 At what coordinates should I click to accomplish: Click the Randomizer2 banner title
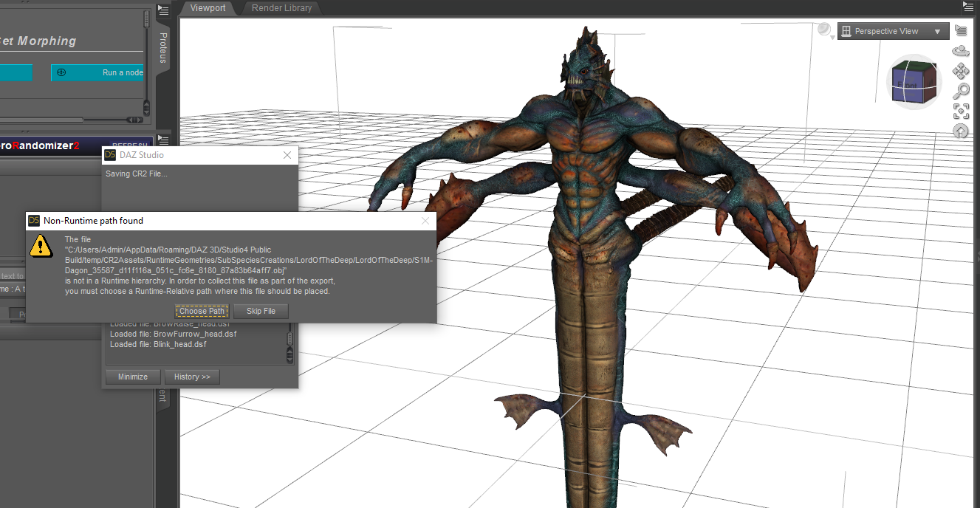[x=40, y=146]
